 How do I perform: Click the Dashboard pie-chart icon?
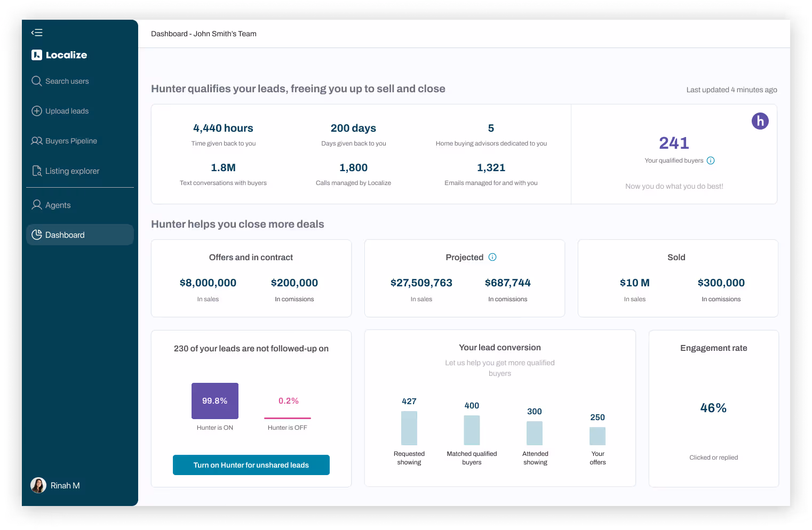pos(37,235)
